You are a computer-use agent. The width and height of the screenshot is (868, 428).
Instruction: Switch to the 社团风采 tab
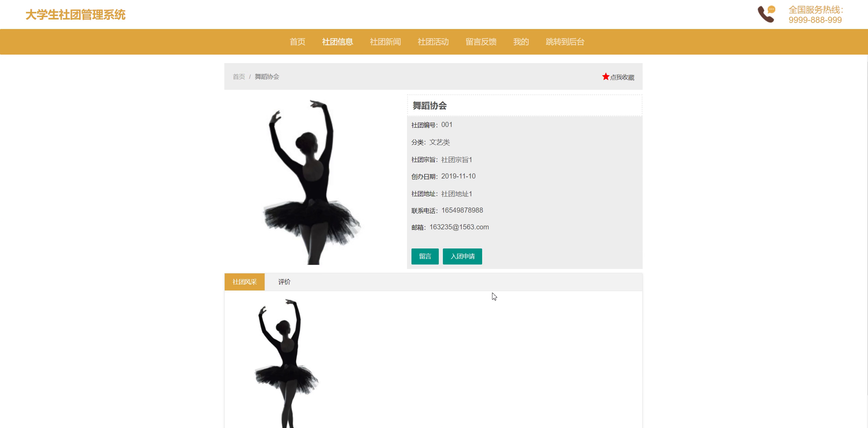click(x=244, y=282)
